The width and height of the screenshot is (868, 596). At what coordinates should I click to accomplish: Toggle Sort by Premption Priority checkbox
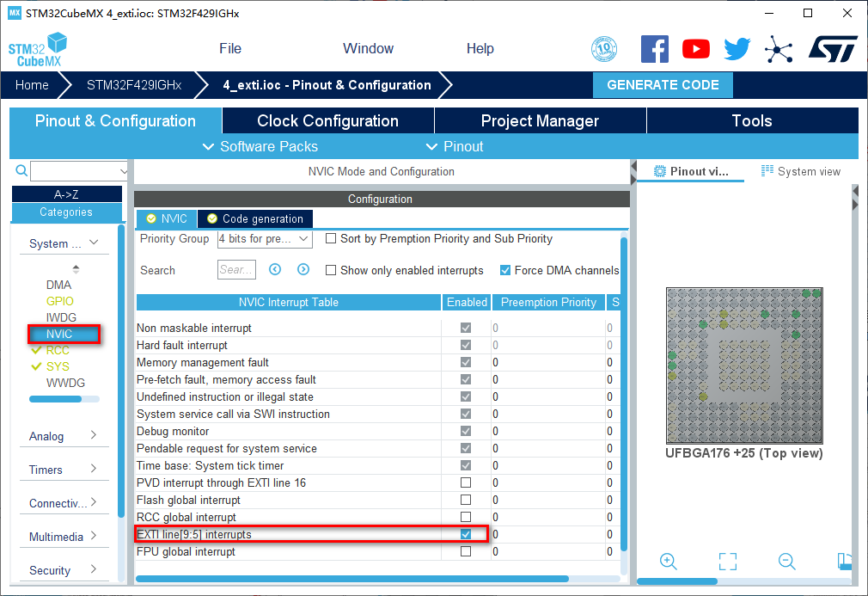click(x=331, y=239)
